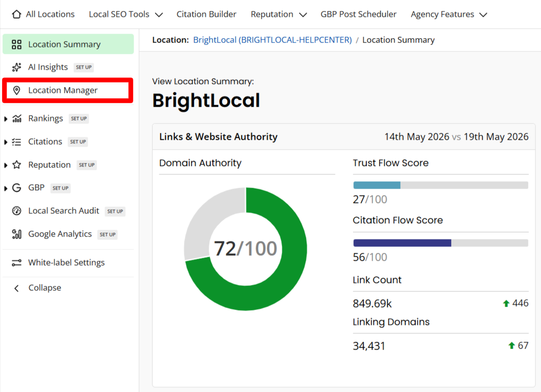541x392 pixels.
Task: Click the SET UP badge next to Reputation
Action: pos(86,165)
